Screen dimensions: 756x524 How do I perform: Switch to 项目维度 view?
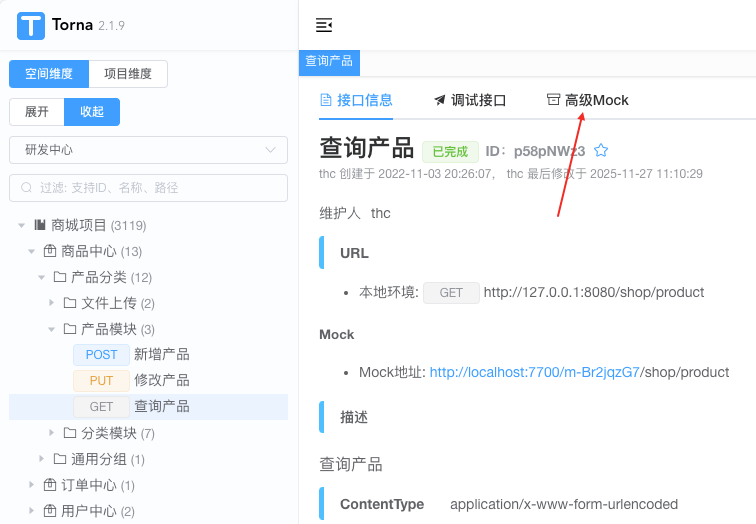click(128, 74)
